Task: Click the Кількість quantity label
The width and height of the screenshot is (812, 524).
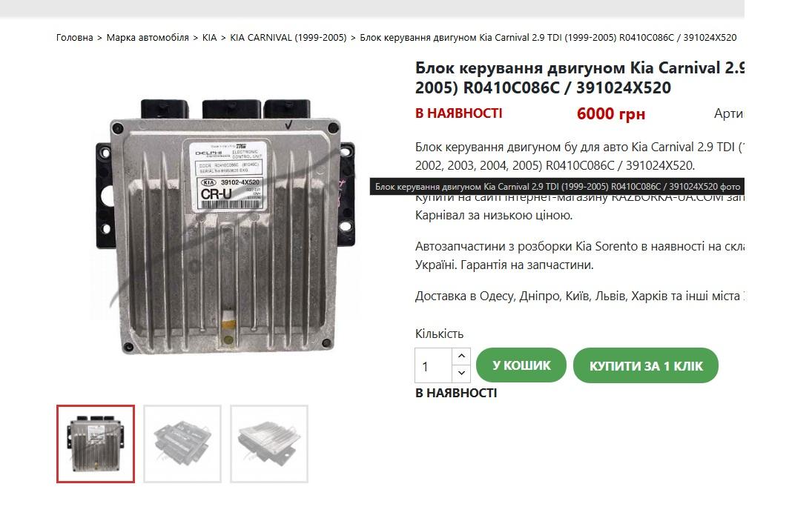Action: (439, 334)
